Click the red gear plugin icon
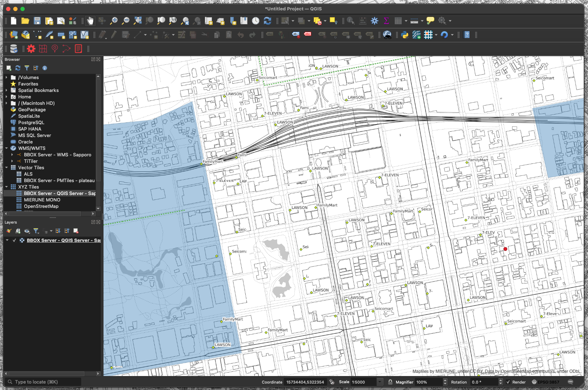This screenshot has width=588, height=390. (x=31, y=49)
